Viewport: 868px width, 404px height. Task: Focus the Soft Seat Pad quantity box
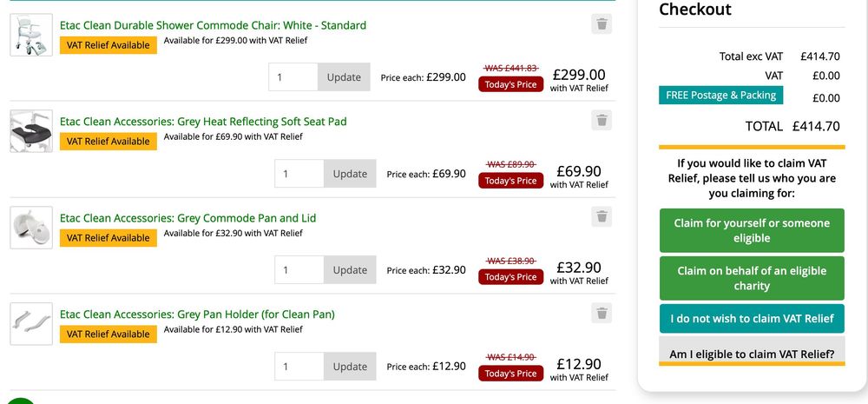299,174
